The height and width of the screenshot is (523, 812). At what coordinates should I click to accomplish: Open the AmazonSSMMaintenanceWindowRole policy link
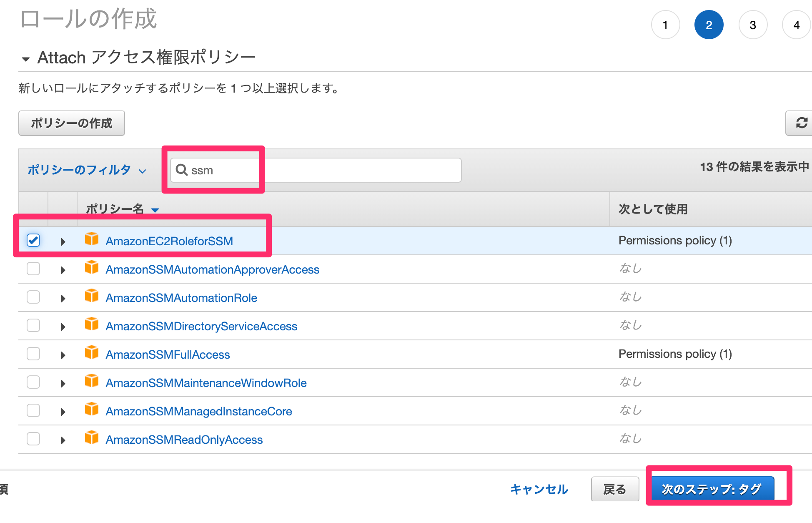point(206,383)
